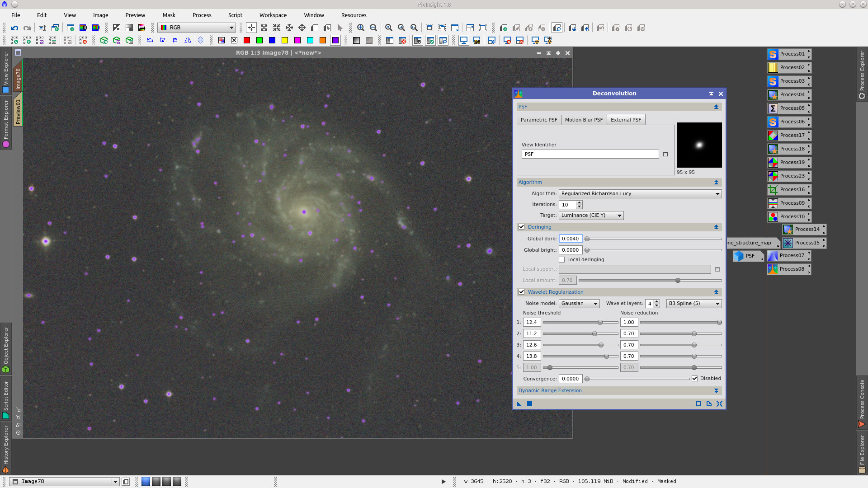Toggle the Disabled convergence checkbox
868x488 pixels.
pyautogui.click(x=695, y=378)
